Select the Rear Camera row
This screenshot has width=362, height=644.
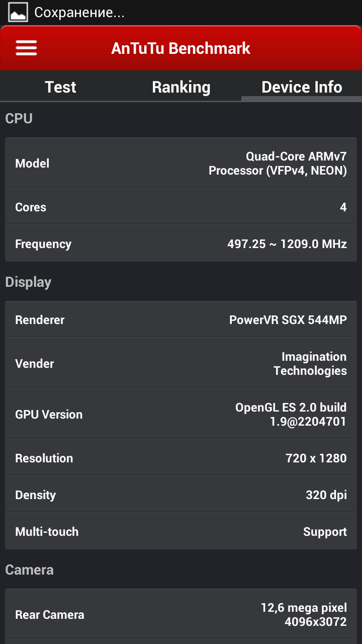click(x=181, y=614)
